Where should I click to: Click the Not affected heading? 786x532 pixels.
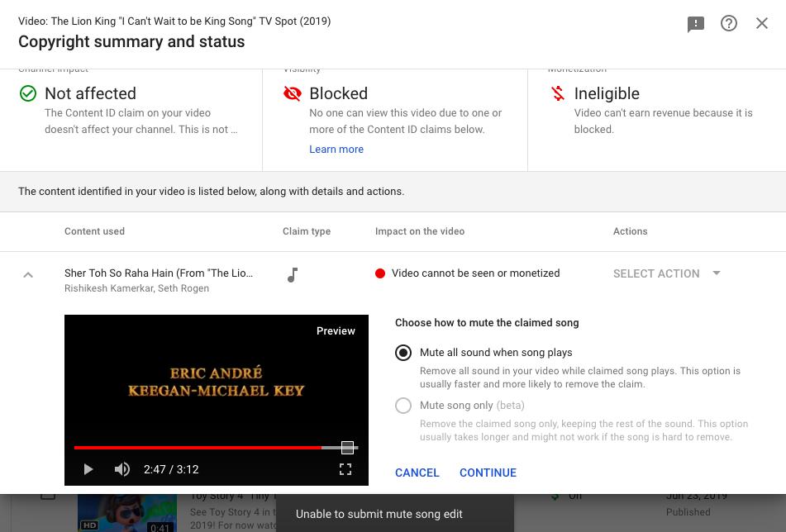90,93
